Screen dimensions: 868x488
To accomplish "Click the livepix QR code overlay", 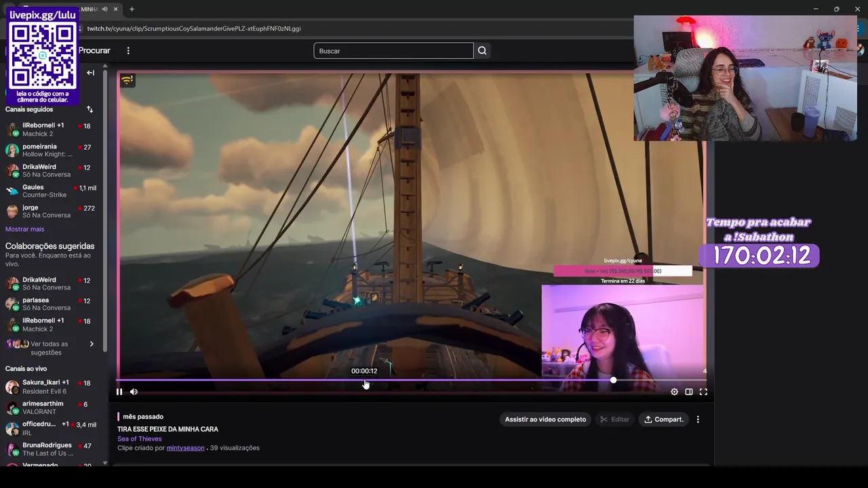I will click(43, 56).
